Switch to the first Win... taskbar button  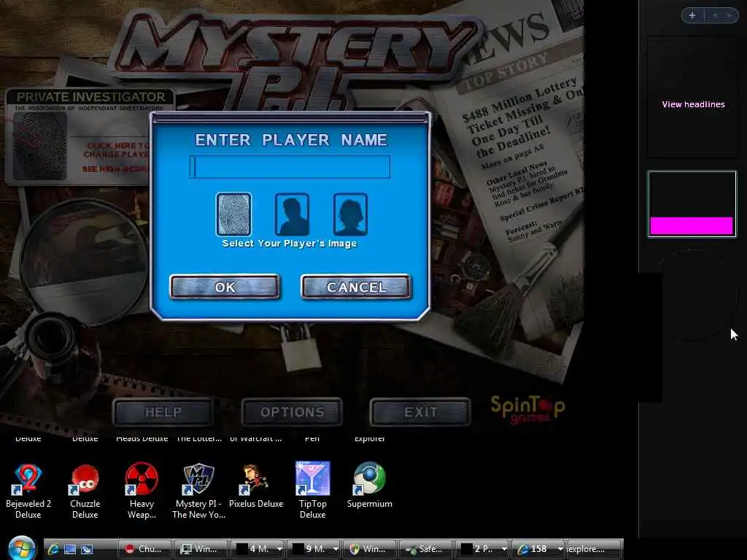[x=201, y=549]
